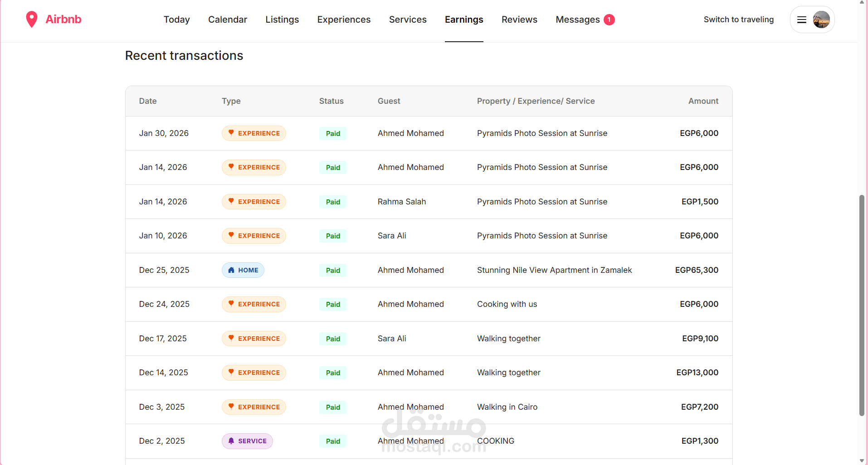Screen dimensions: 868x465
Task: Open the hamburger menu icon
Action: pyautogui.click(x=802, y=19)
